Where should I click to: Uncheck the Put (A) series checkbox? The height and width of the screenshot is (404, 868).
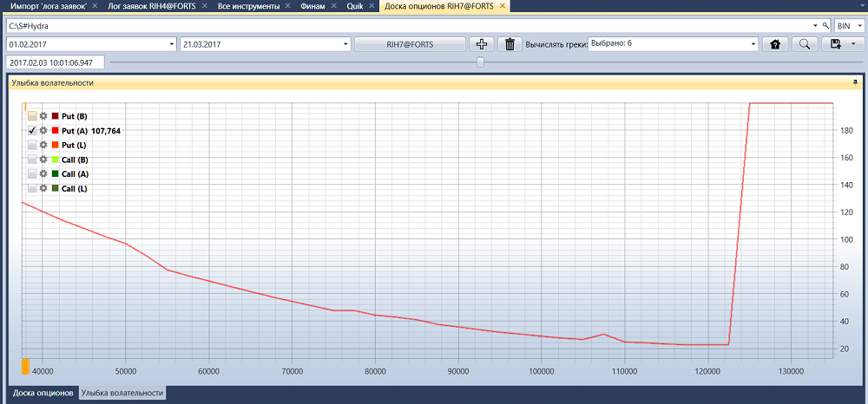(32, 131)
